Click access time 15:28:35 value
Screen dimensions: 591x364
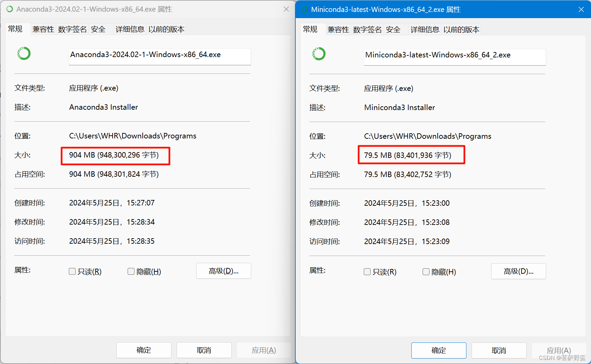(x=112, y=241)
